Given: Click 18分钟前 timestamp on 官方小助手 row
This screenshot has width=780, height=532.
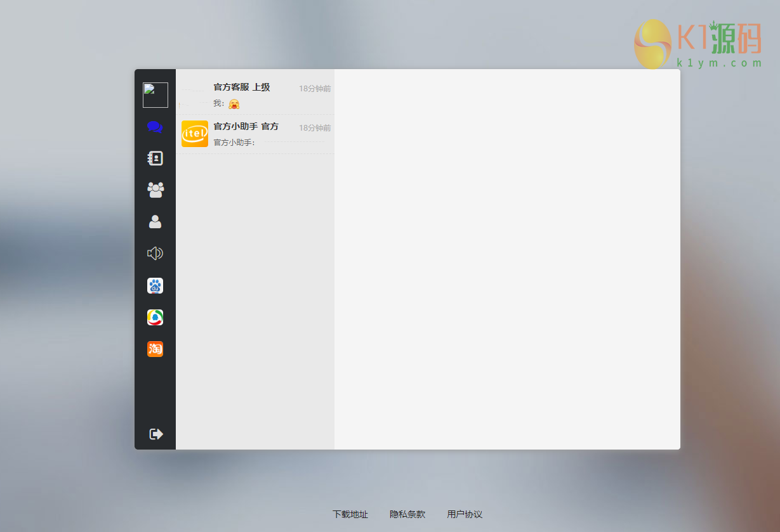Looking at the screenshot, I should point(315,128).
